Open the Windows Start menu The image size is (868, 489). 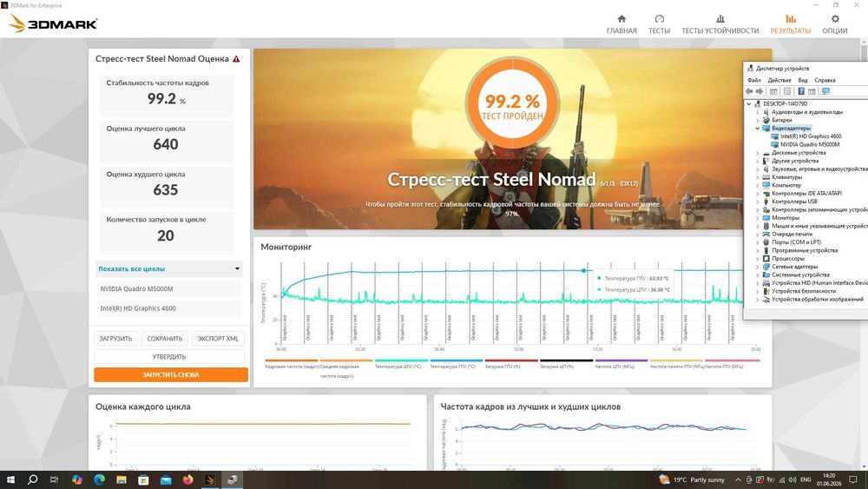(10, 479)
